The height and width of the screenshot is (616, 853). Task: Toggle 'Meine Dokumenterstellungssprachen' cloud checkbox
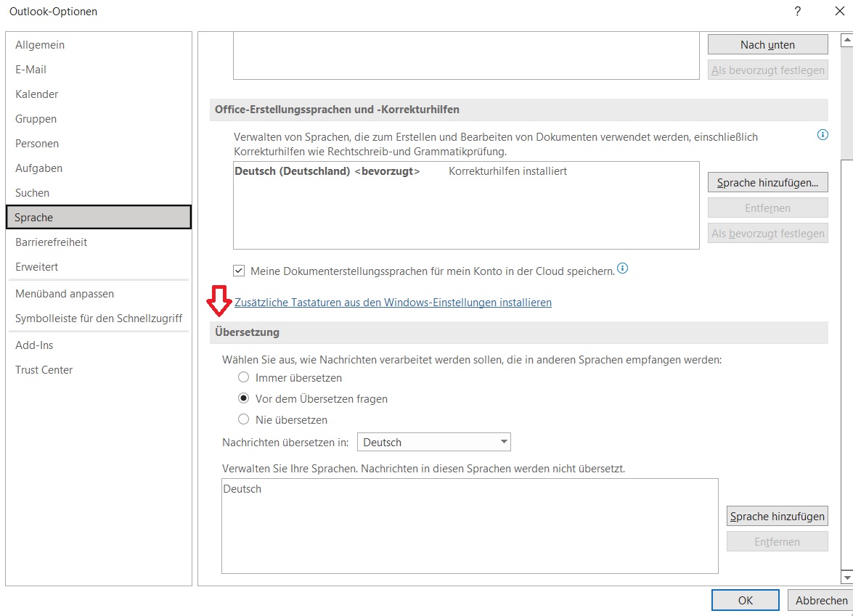(x=239, y=271)
